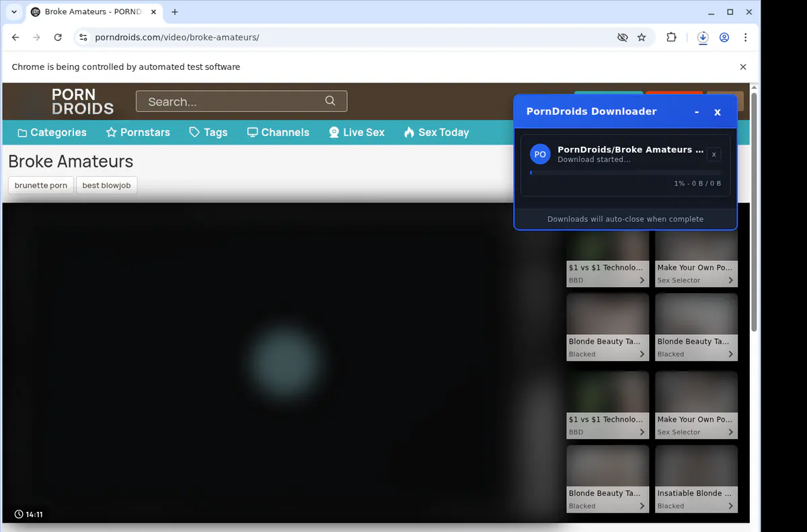Click the '1% - 0 B / 0 B' text
The width and height of the screenshot is (807, 532).
(x=697, y=184)
